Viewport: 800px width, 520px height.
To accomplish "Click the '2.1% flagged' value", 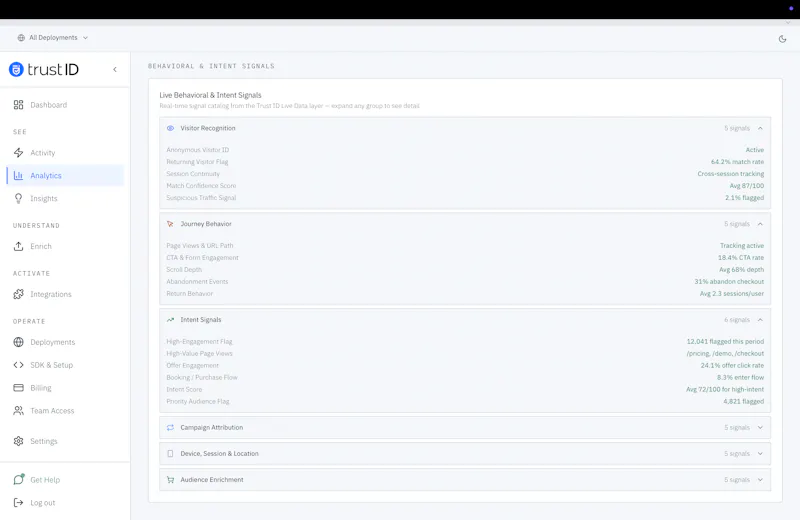I will pos(744,197).
